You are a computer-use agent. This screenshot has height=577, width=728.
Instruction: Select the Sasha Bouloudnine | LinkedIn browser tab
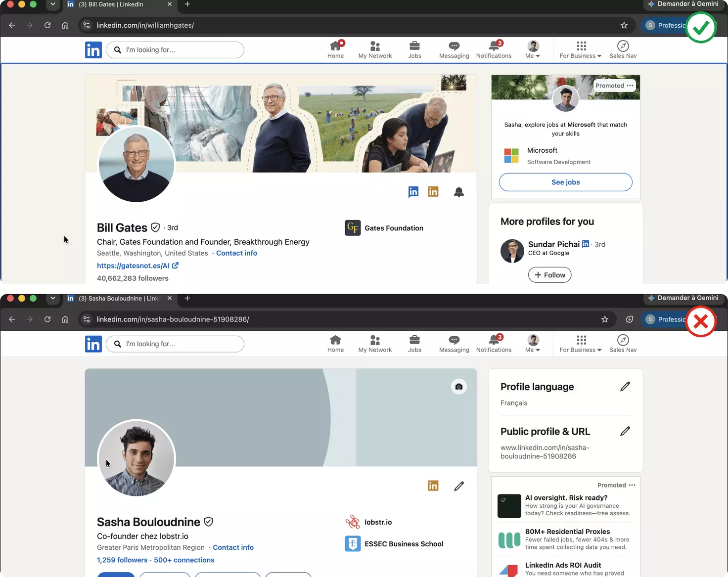119,298
